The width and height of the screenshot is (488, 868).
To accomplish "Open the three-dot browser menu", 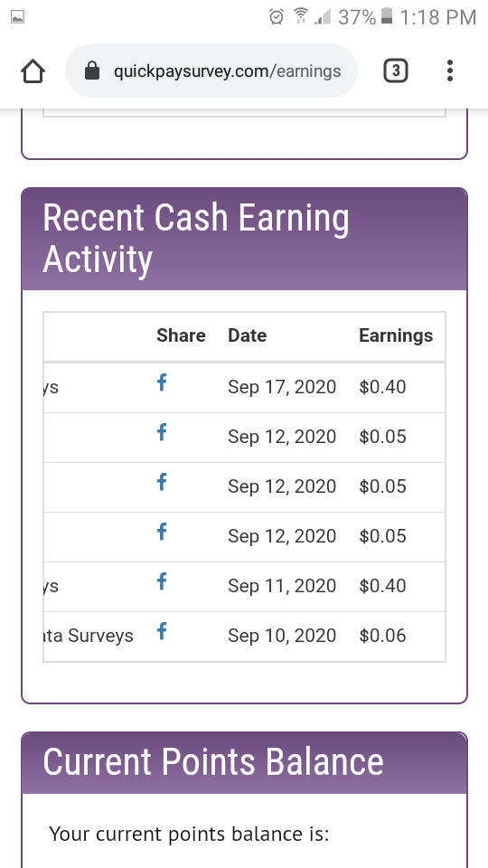I will 450,71.
